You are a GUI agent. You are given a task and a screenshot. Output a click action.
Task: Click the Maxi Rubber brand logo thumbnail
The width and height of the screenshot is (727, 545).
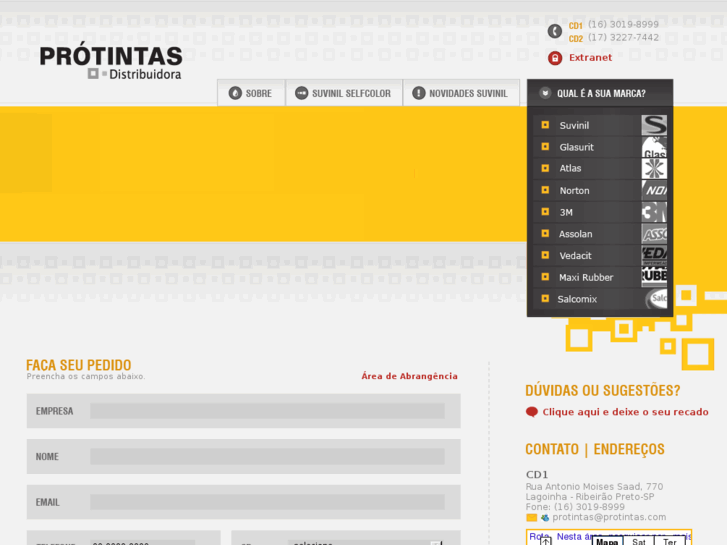[x=654, y=277]
